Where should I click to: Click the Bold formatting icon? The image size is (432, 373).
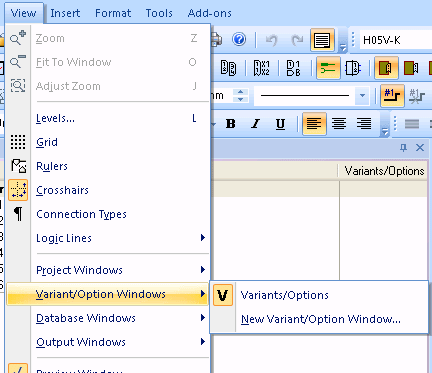[x=231, y=124]
